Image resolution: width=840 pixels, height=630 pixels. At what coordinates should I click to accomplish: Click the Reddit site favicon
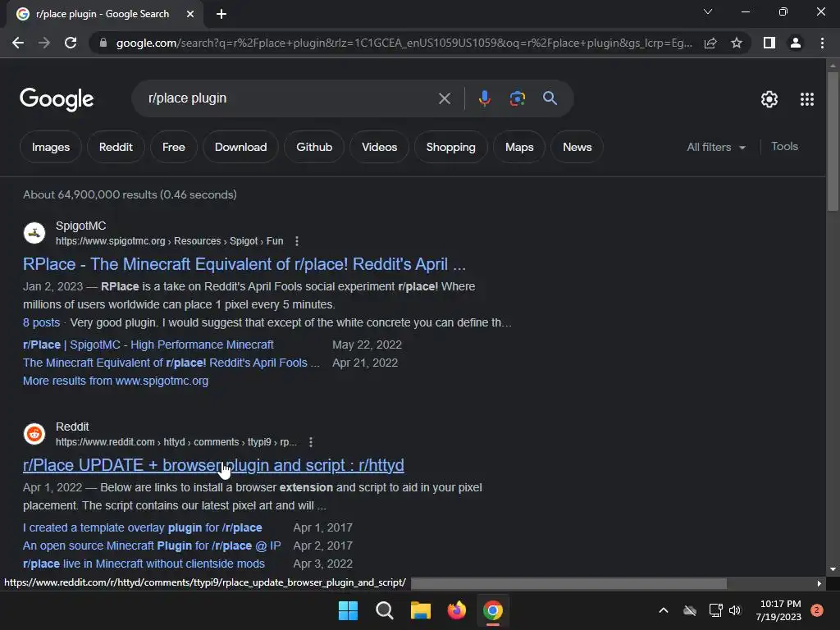tap(34, 434)
